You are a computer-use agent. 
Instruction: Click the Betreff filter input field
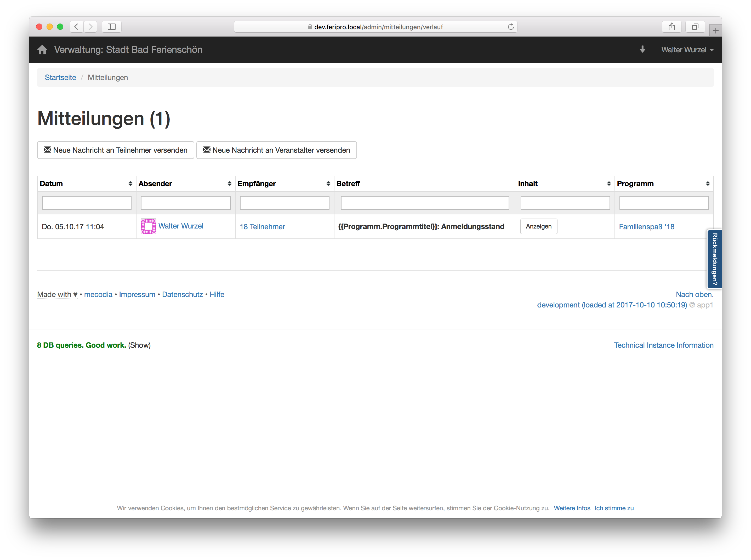424,203
